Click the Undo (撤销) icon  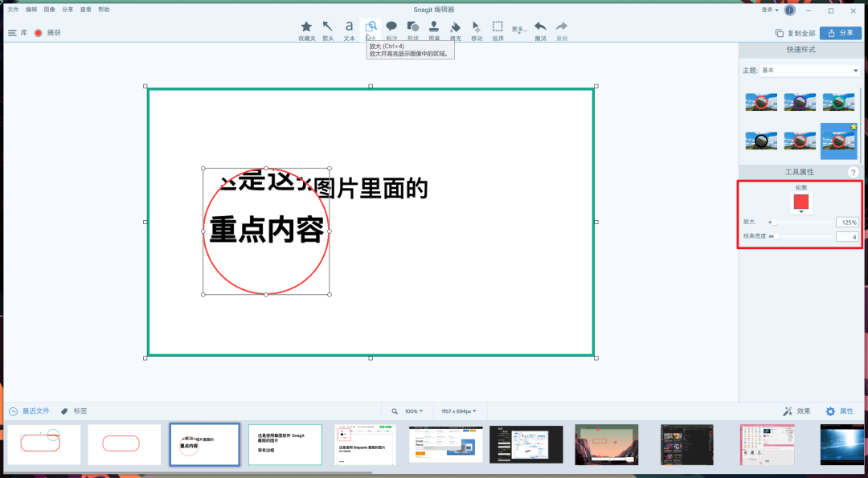539,29
